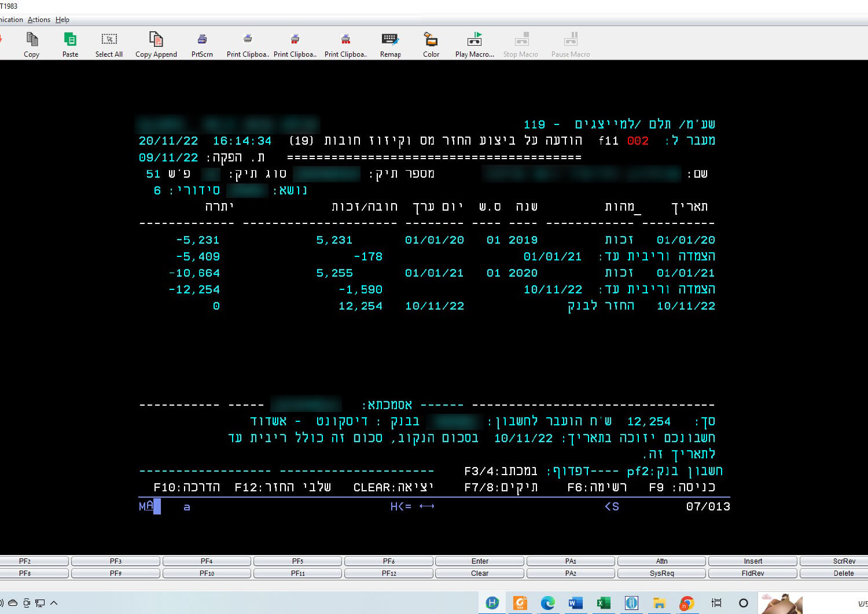
Task: Click the SysReq keypad button
Action: point(661,573)
